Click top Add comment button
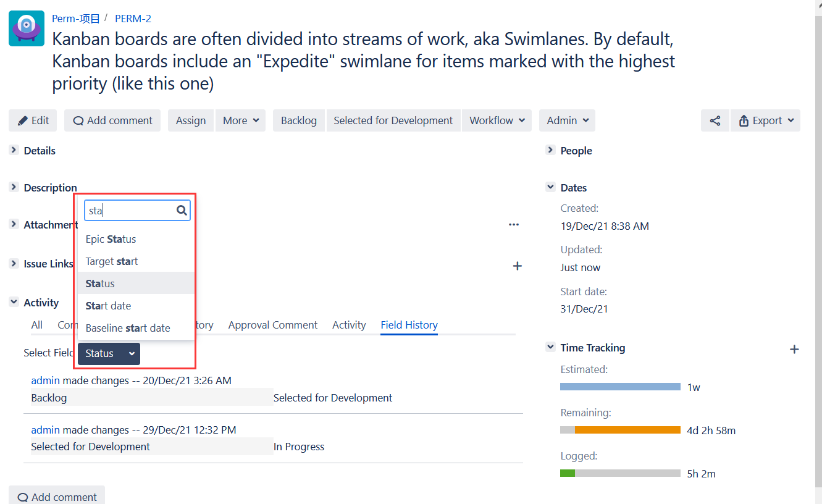This screenshot has width=822, height=504. click(112, 120)
